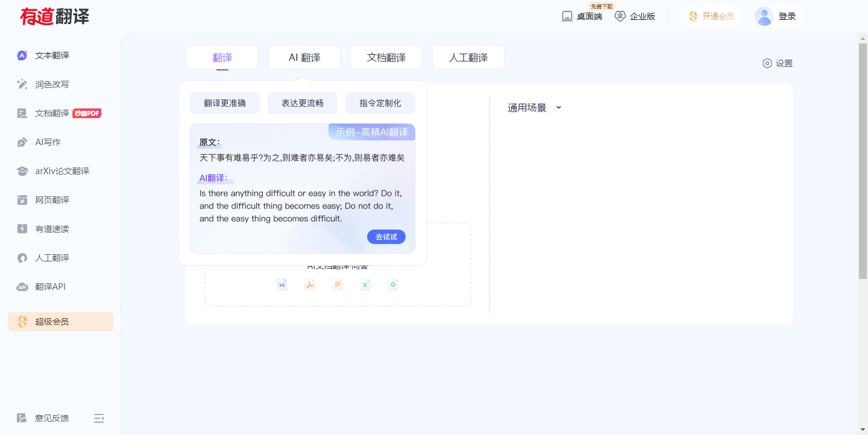Click the user avatar icon
The height and width of the screenshot is (435, 868).
point(764,16)
